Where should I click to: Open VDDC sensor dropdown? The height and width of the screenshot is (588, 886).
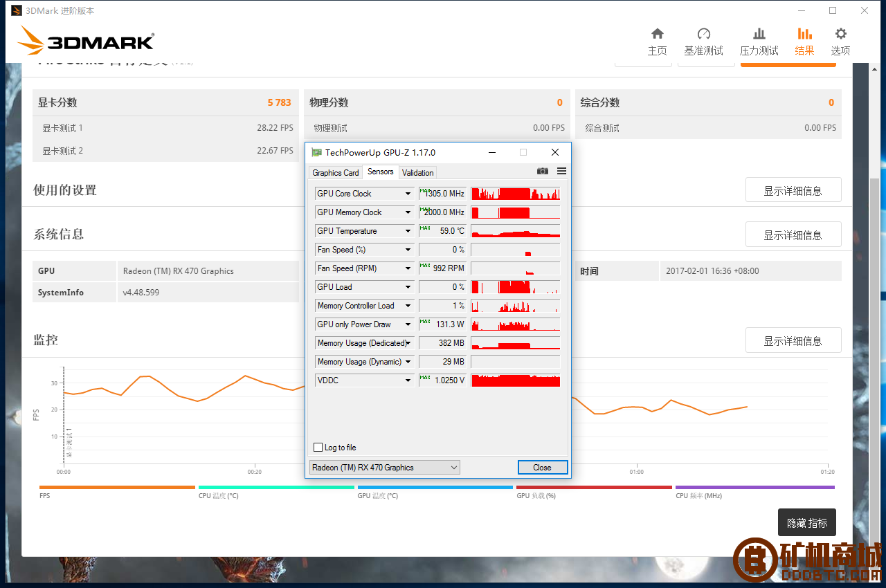408,380
